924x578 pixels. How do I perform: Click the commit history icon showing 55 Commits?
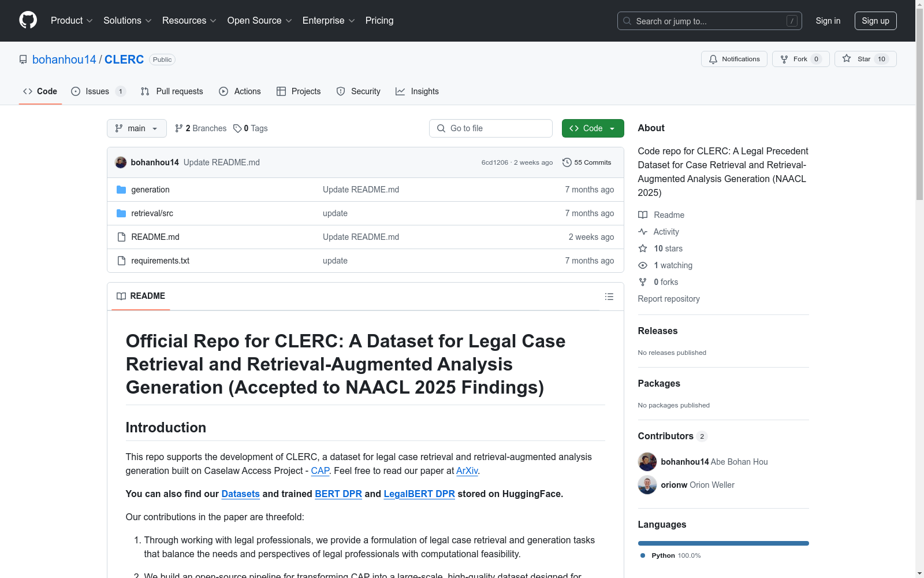click(x=567, y=162)
